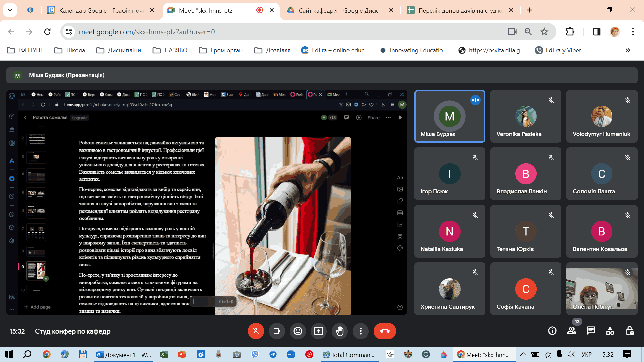Select Міша Будзак participant tile
This screenshot has height=362, width=644.
click(449, 116)
